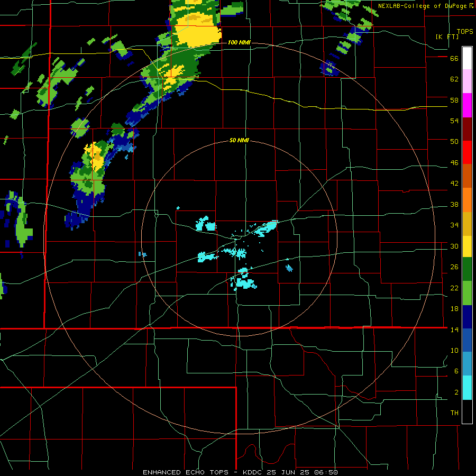The height and width of the screenshot is (476, 476).
Task: Click legend value "66"
Action: pyautogui.click(x=454, y=58)
